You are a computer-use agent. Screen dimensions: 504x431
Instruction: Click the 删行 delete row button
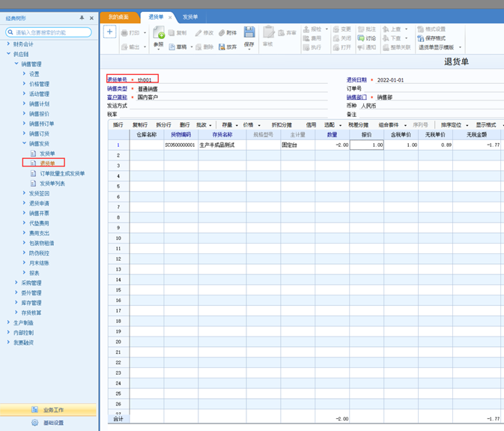[184, 124]
